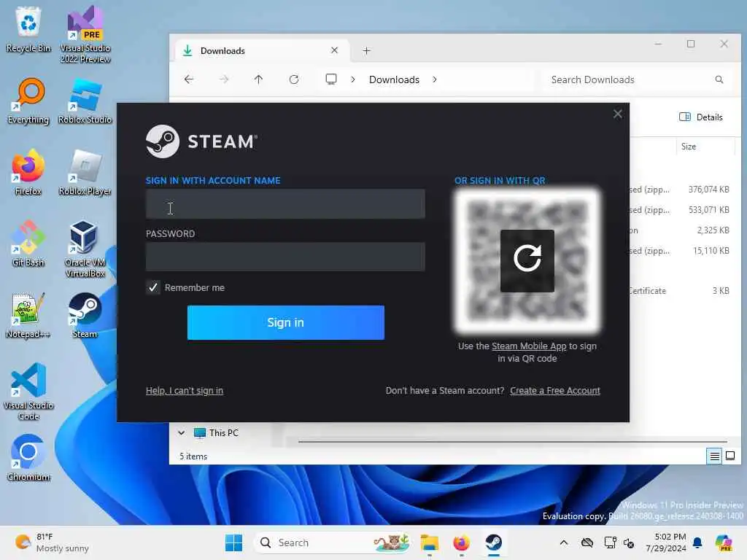
Task: Open the weather widget on the taskbar
Action: 52,542
